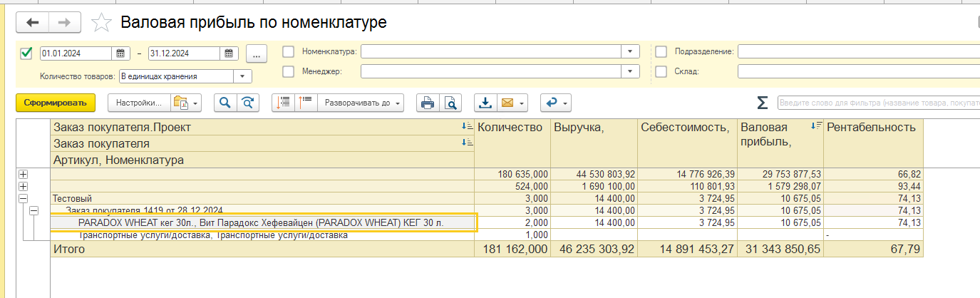The height and width of the screenshot is (298, 980).
Task: Click the magnifier Find icon
Action: [225, 103]
